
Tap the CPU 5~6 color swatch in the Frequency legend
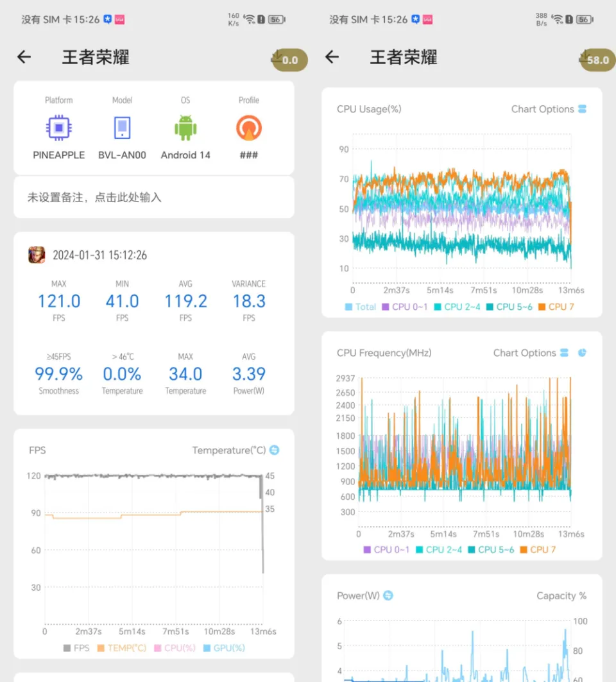[x=472, y=550]
